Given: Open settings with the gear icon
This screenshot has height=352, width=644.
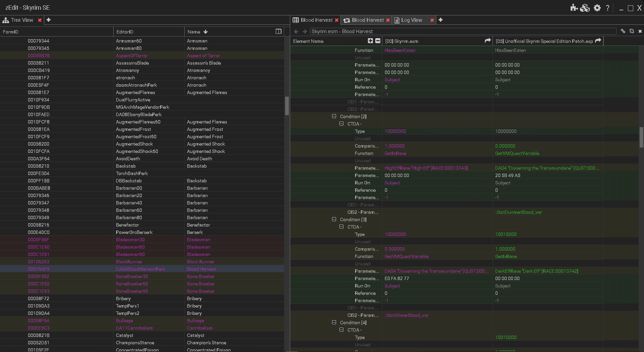Looking at the screenshot, I should tap(597, 8).
